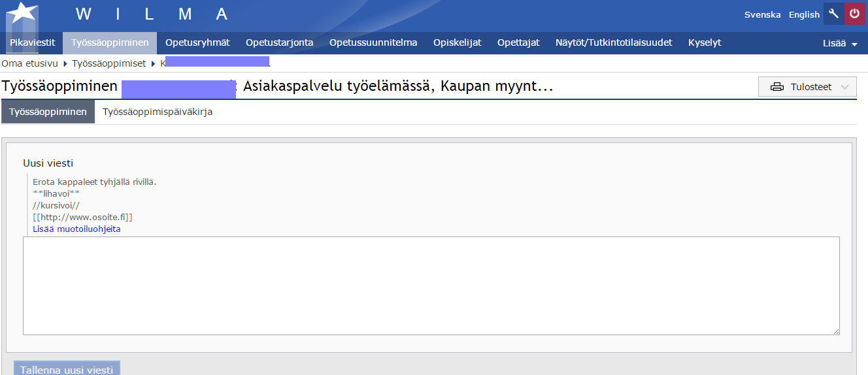Click the Työssäoppimiset breadcrumb
The width and height of the screenshot is (868, 375).
pyautogui.click(x=108, y=63)
